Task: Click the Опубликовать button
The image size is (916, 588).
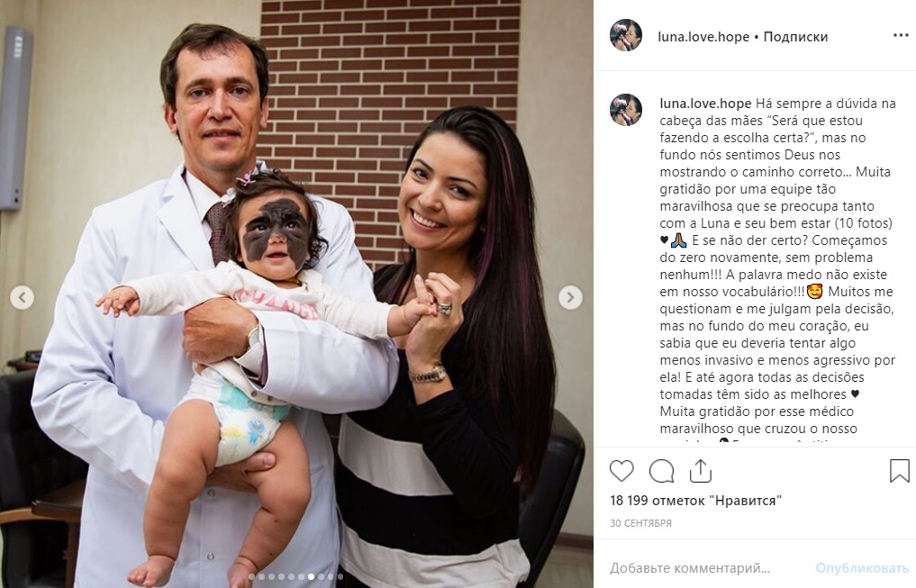Action: [x=862, y=567]
